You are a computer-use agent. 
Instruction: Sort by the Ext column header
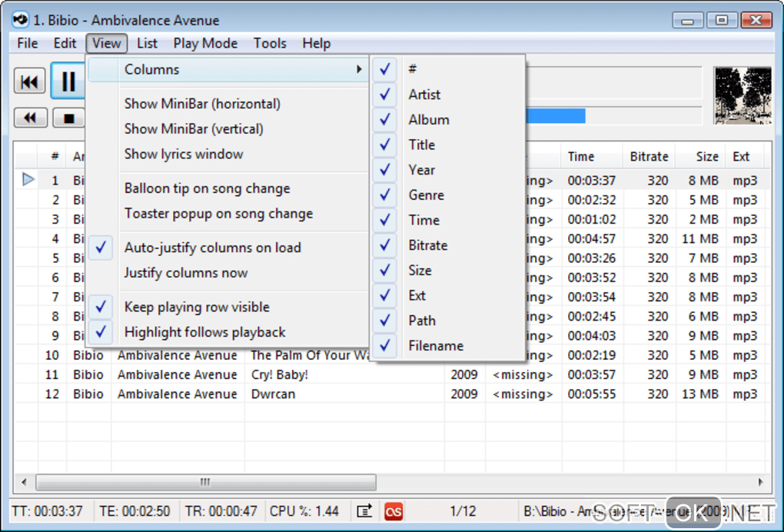tap(744, 157)
